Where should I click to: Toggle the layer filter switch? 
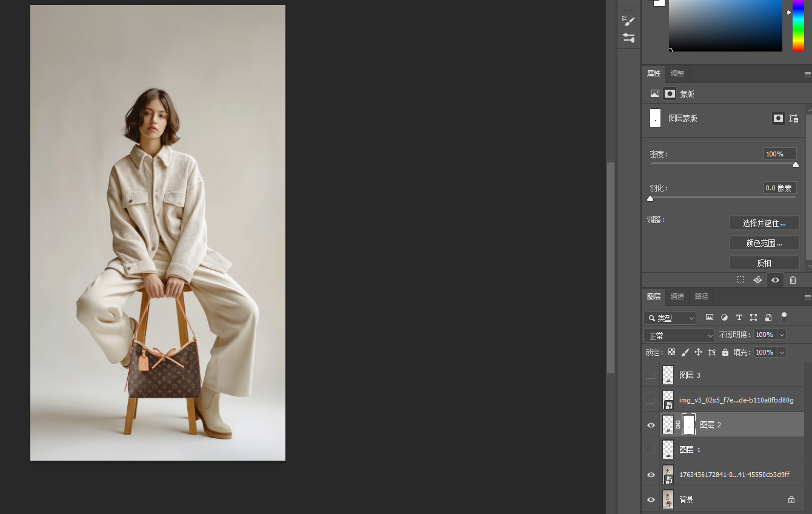[784, 316]
